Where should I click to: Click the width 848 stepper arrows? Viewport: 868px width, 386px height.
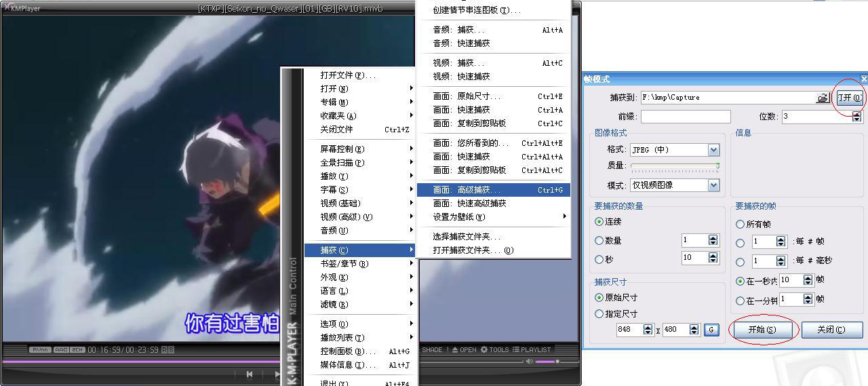click(648, 330)
